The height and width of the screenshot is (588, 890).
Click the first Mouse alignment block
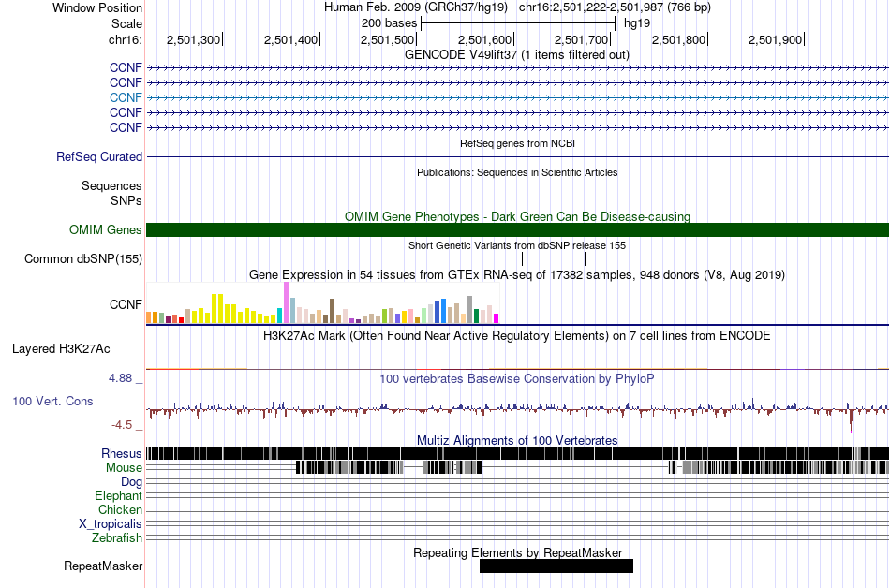point(349,467)
